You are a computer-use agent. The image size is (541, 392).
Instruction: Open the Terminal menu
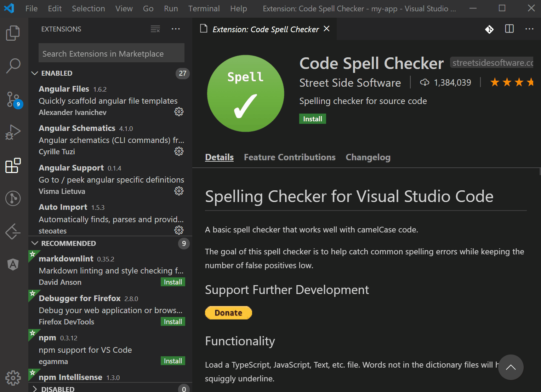coord(204,8)
